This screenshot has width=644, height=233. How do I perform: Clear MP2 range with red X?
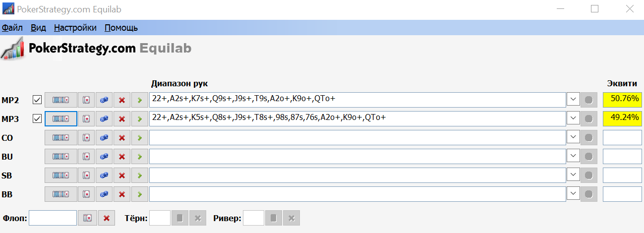[x=122, y=100]
